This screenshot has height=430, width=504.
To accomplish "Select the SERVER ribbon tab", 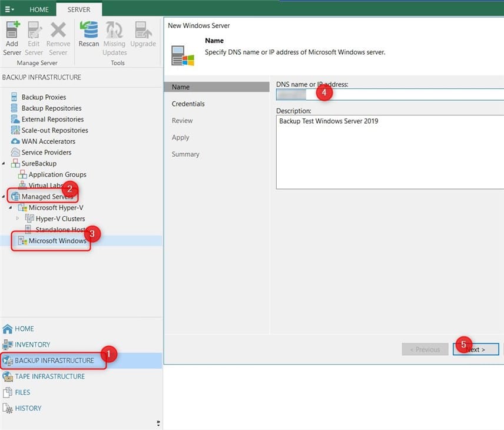I will point(79,9).
